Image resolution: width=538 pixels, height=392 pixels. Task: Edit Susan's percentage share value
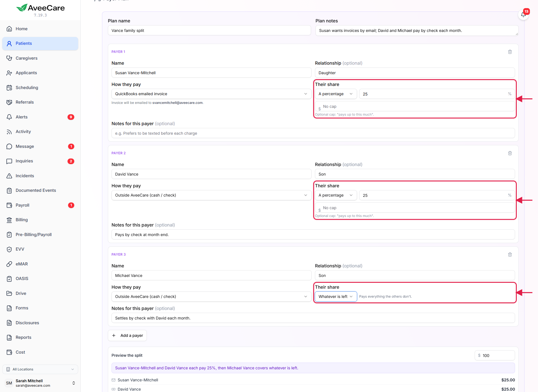tap(437, 94)
